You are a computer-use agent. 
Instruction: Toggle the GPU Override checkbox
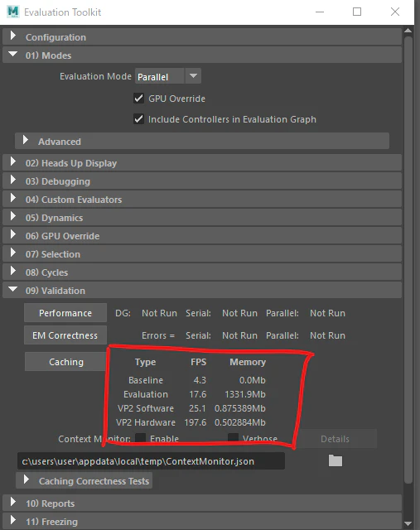pyautogui.click(x=138, y=99)
